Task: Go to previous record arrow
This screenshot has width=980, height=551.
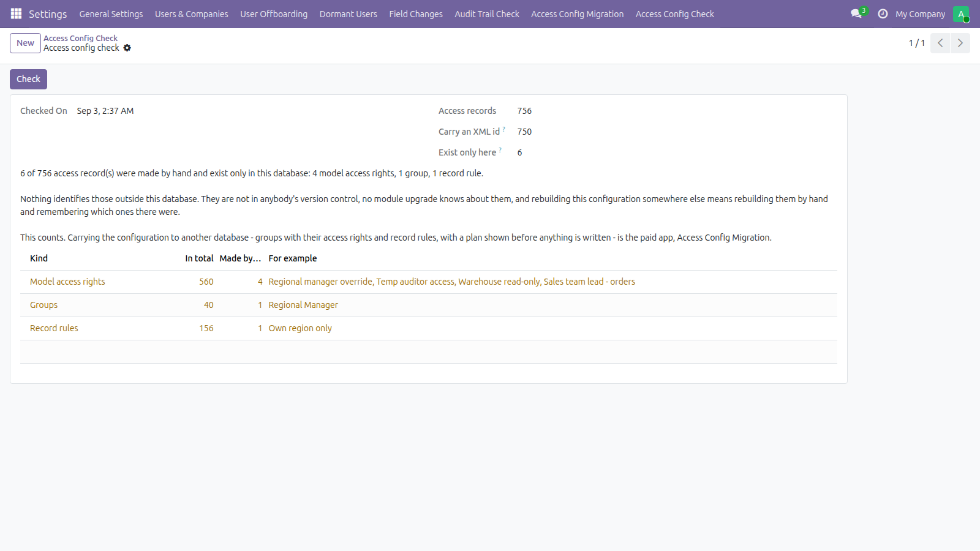Action: pyautogui.click(x=940, y=43)
